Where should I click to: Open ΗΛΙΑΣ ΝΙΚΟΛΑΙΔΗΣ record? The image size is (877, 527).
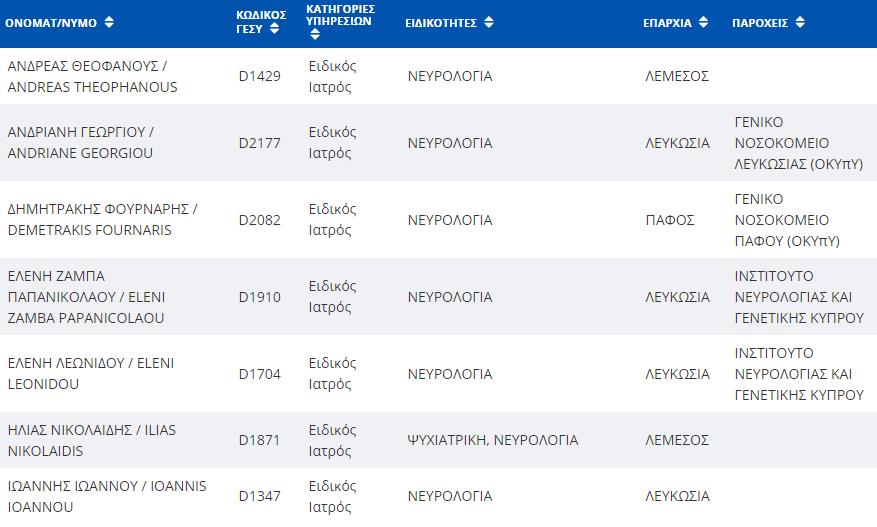coord(92,440)
